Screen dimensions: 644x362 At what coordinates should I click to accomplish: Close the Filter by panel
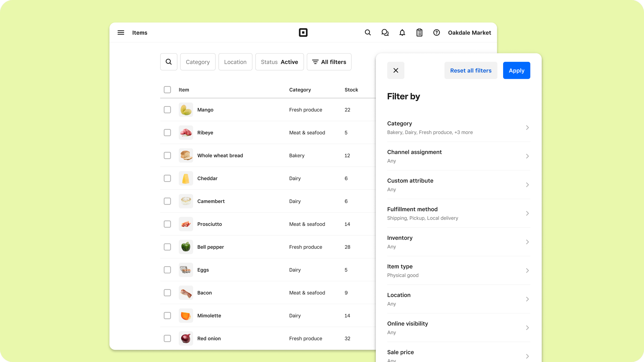coord(396,70)
